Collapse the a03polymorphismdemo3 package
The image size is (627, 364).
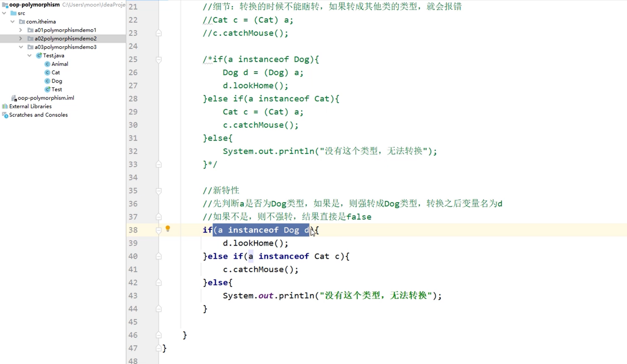click(x=21, y=47)
